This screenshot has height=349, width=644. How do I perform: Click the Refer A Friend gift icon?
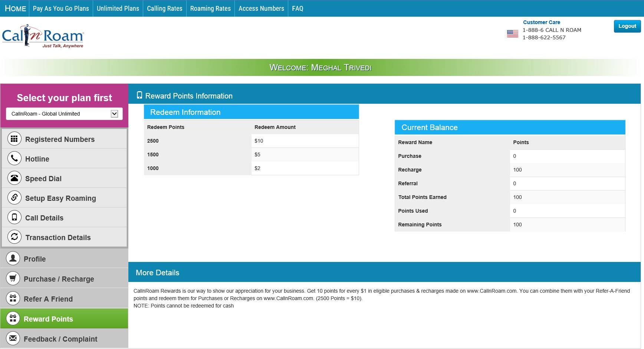click(x=13, y=298)
